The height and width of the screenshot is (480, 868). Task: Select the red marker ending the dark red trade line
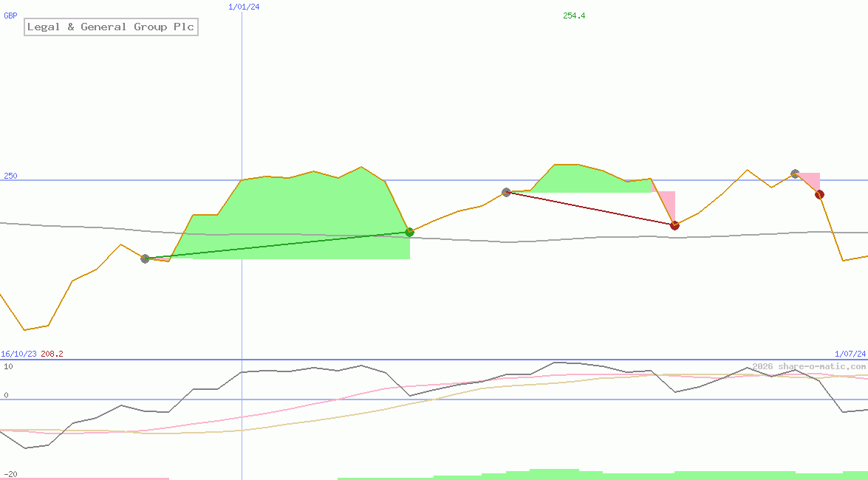pyautogui.click(x=674, y=225)
